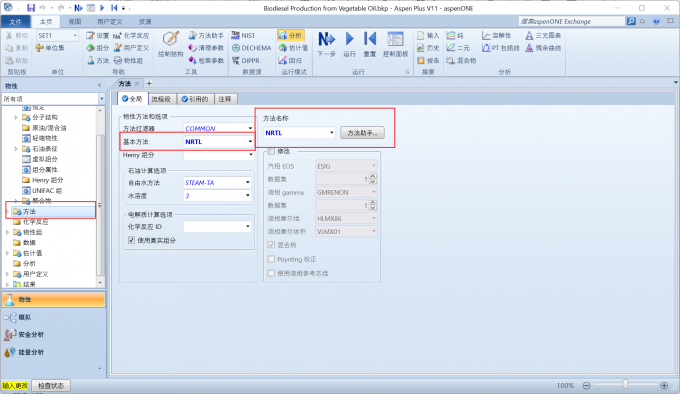Click the Reset (重置) ribbon icon
Viewport: 680px width, 394px height.
[369, 43]
